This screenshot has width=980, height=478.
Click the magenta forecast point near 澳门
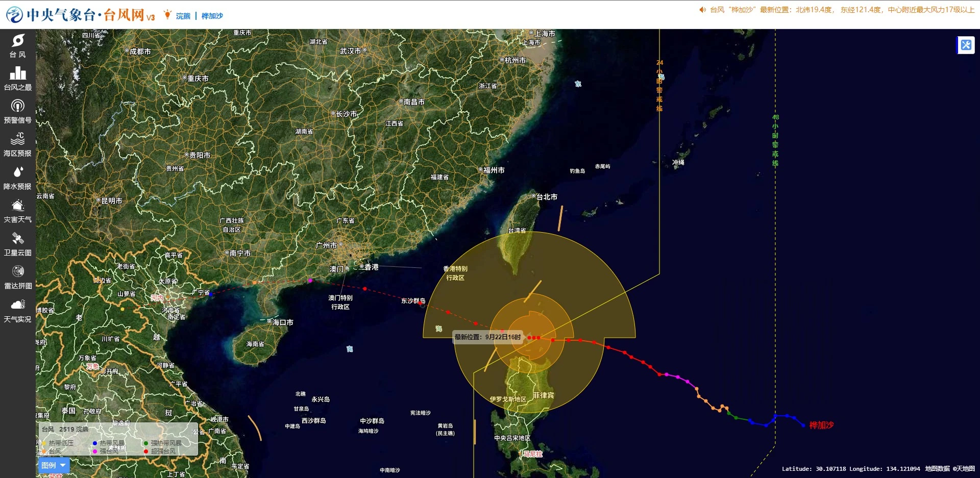pyautogui.click(x=310, y=281)
